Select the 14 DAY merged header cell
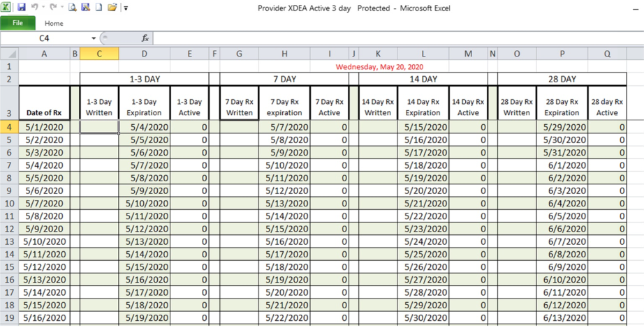 click(x=423, y=80)
